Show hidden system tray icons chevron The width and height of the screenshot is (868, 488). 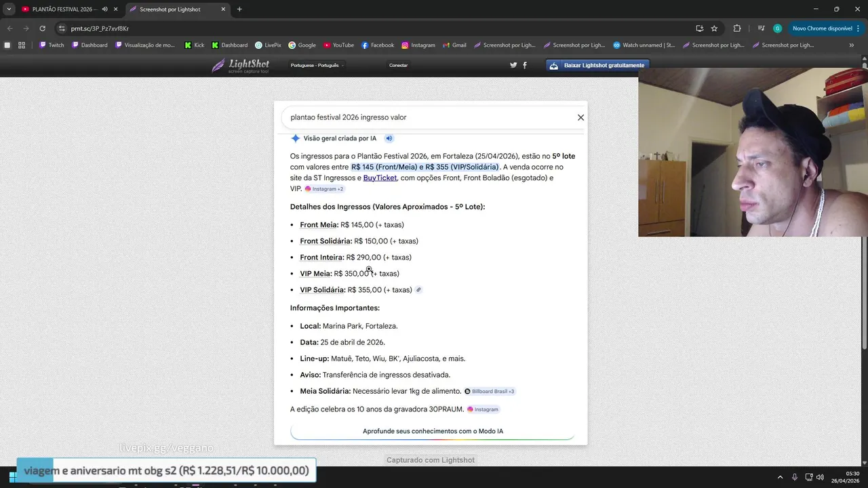click(780, 477)
